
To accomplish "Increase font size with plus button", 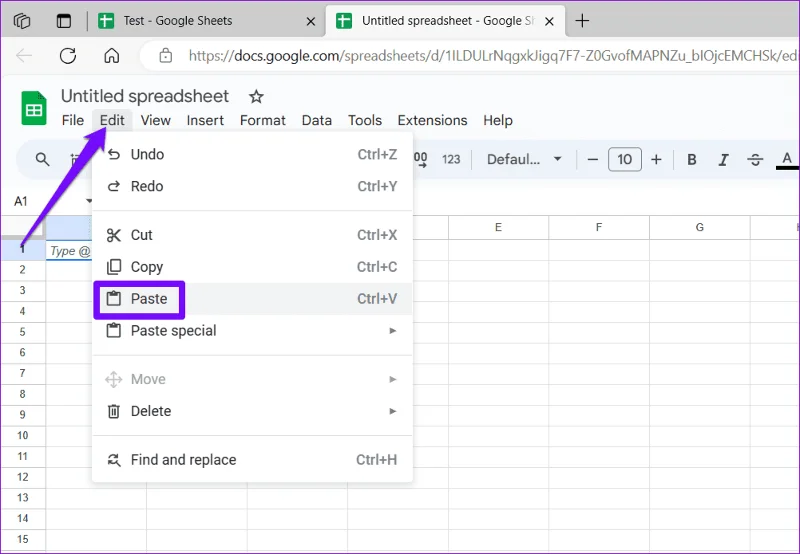I will tap(656, 160).
